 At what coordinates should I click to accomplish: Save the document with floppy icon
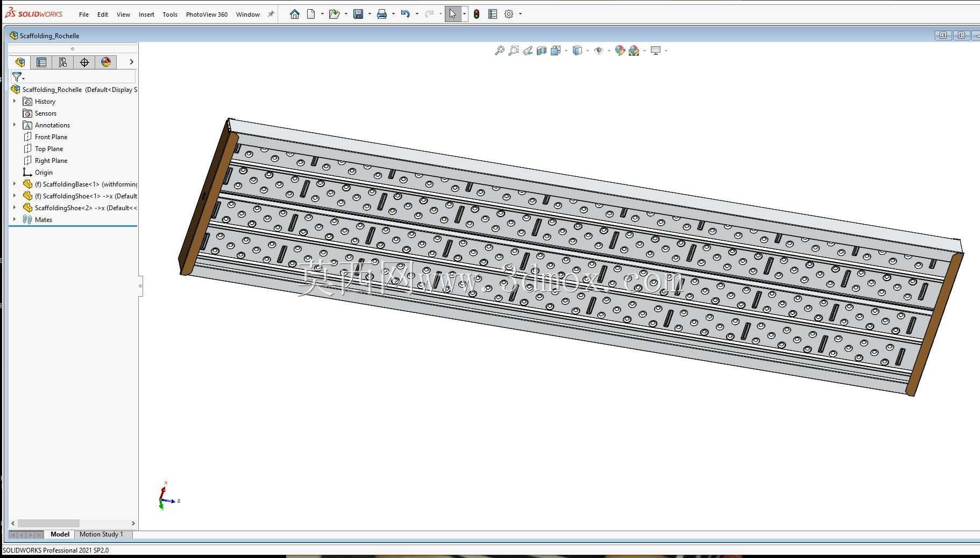pyautogui.click(x=358, y=14)
